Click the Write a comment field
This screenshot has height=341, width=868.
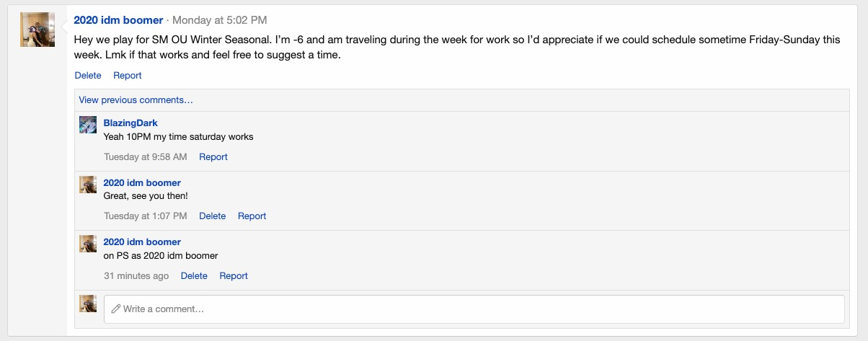474,309
